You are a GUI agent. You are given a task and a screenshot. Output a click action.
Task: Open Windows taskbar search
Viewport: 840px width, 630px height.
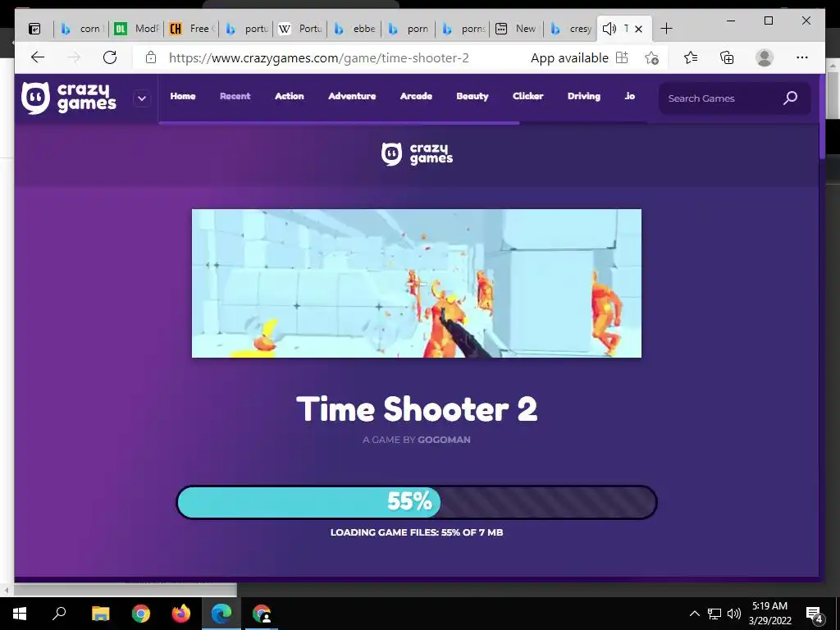click(x=59, y=614)
